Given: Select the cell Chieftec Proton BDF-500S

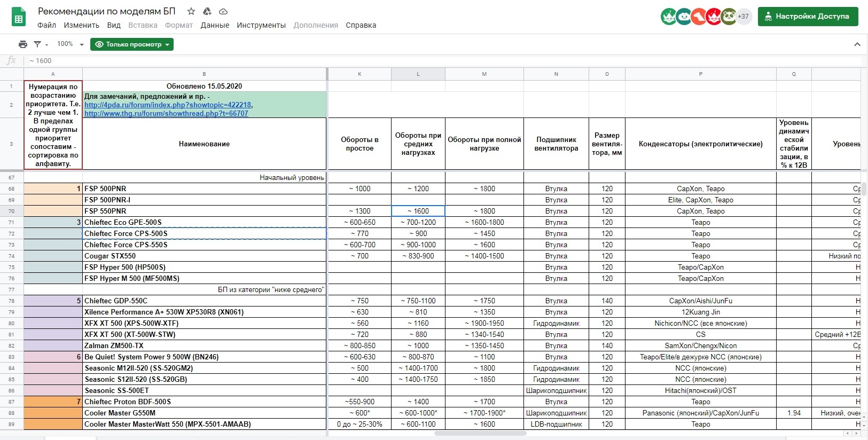Looking at the screenshot, I should coord(204,402).
